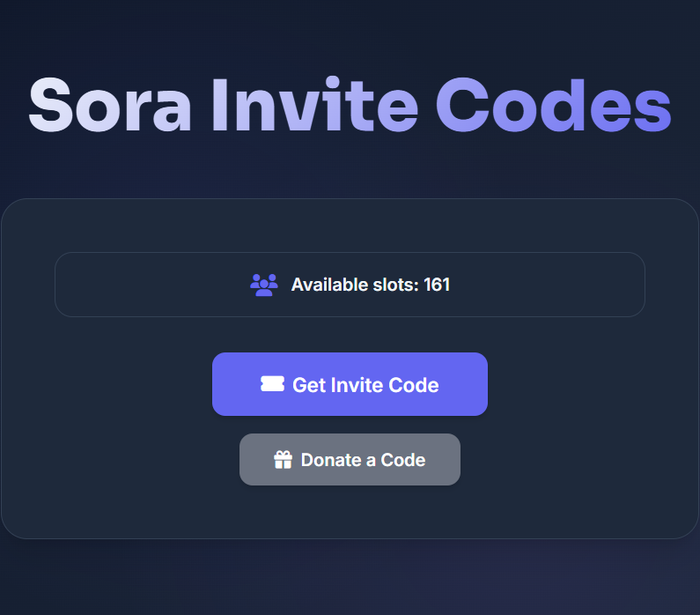
Task: Click the right edge of Donate a Code button
Action: point(451,460)
